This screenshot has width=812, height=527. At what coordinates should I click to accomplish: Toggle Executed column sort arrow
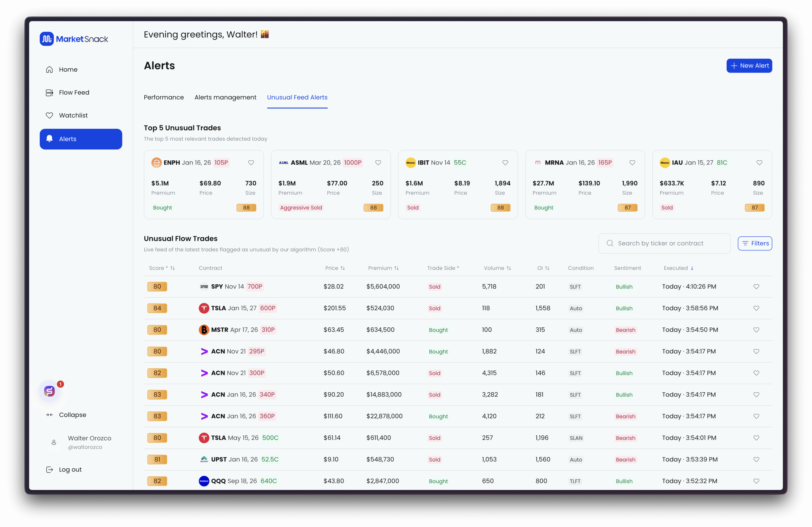692,268
